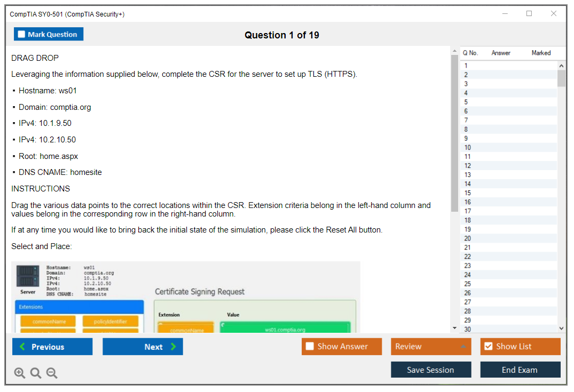
Task: Click the question pane scroll-down arrow
Action: click(454, 328)
